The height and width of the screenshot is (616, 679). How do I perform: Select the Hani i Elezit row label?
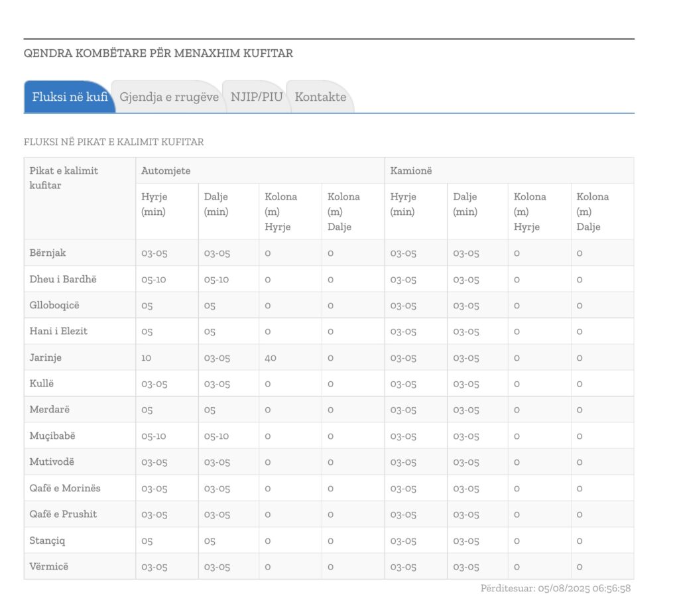[x=58, y=331]
